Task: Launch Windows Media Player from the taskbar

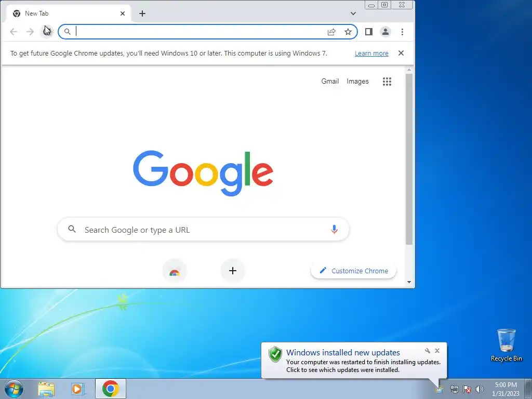Action: 78,389
